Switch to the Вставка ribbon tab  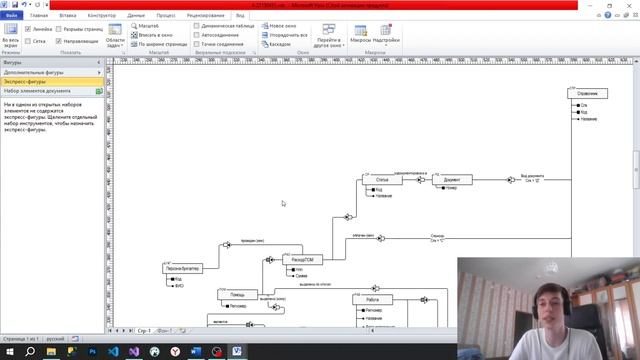68,16
